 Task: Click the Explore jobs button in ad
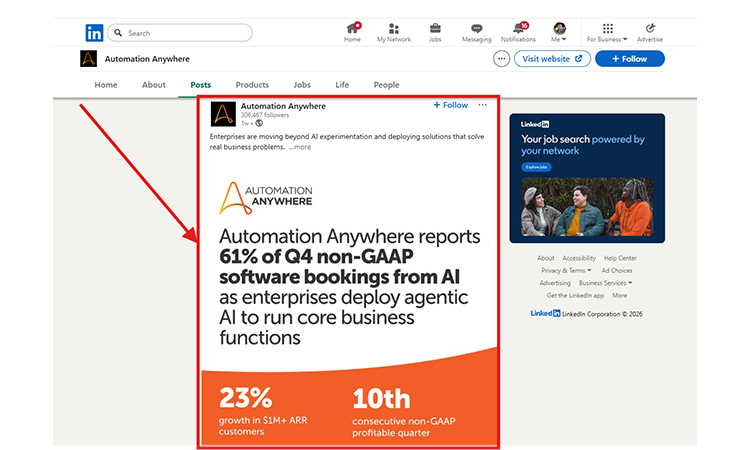536,167
